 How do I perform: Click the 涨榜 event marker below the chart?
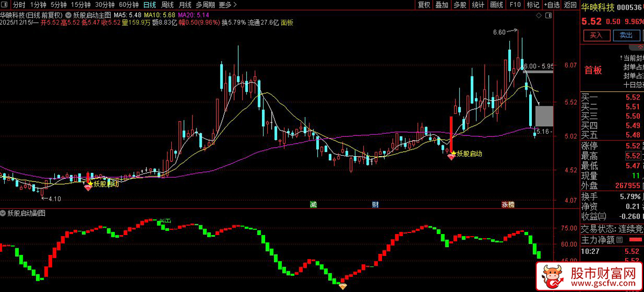click(x=508, y=205)
